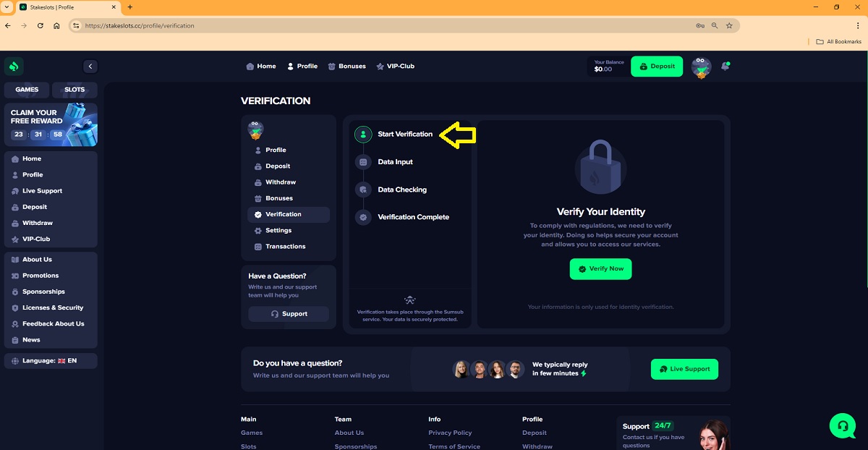Click the user avatar in header
This screenshot has width=868, height=450.
(x=701, y=67)
